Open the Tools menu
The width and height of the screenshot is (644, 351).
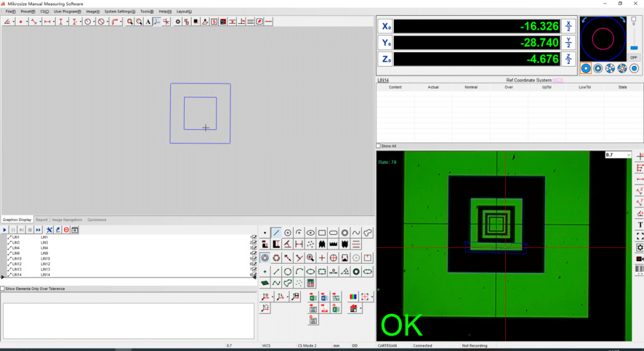(146, 11)
